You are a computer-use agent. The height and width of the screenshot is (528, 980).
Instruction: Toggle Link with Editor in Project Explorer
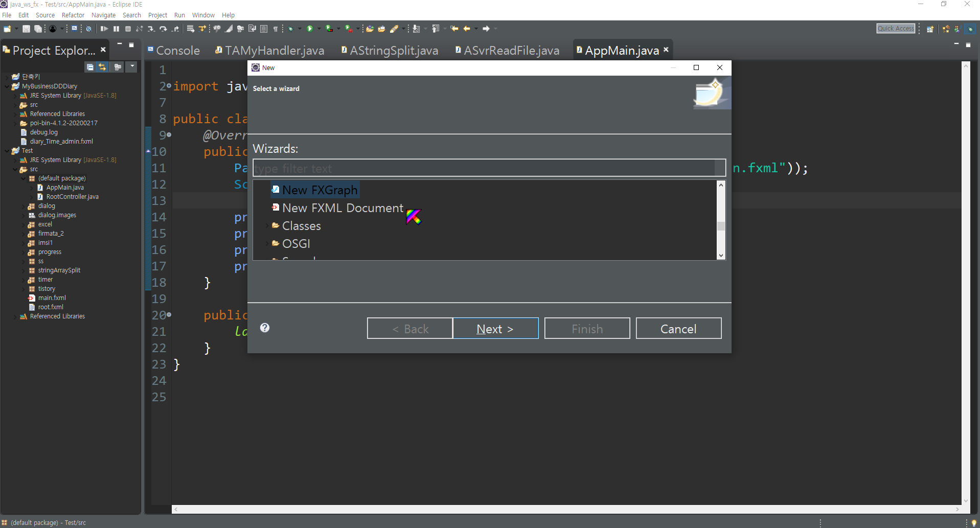pos(102,67)
